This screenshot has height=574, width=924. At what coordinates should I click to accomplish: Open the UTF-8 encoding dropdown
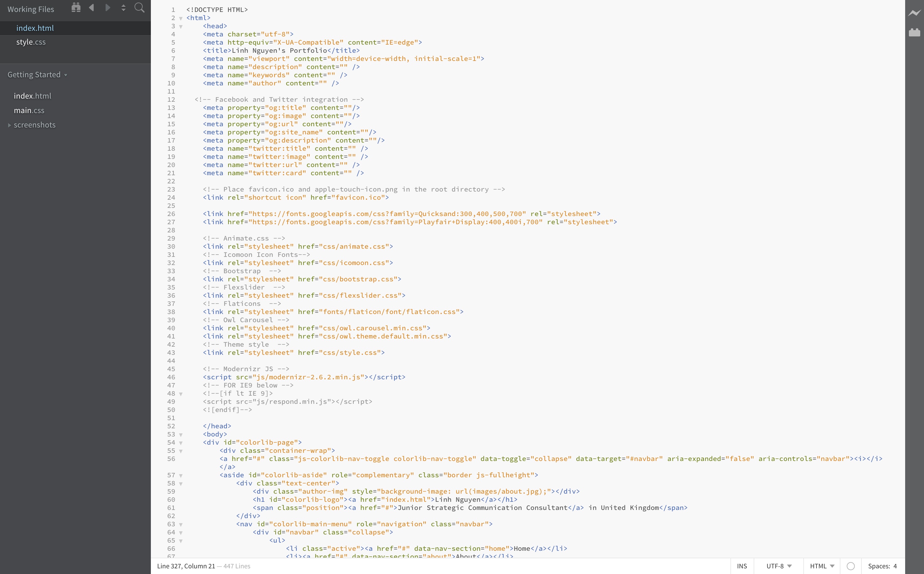[x=777, y=566]
